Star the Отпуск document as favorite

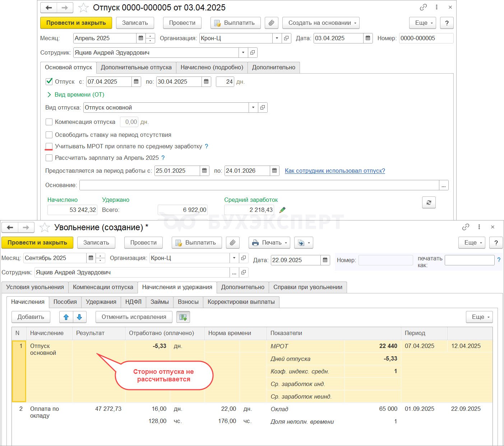coord(83,8)
